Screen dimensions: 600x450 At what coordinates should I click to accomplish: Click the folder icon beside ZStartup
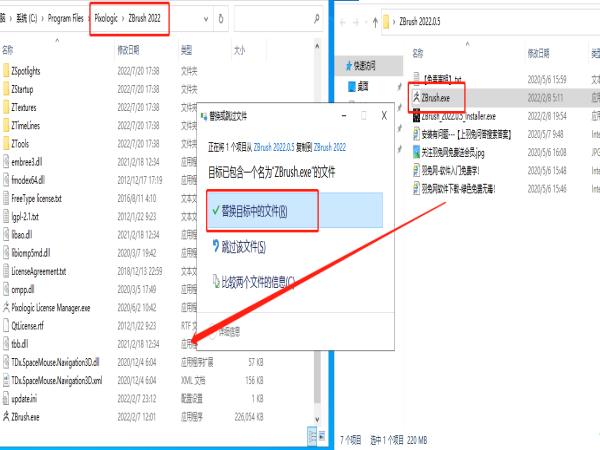coord(6,89)
